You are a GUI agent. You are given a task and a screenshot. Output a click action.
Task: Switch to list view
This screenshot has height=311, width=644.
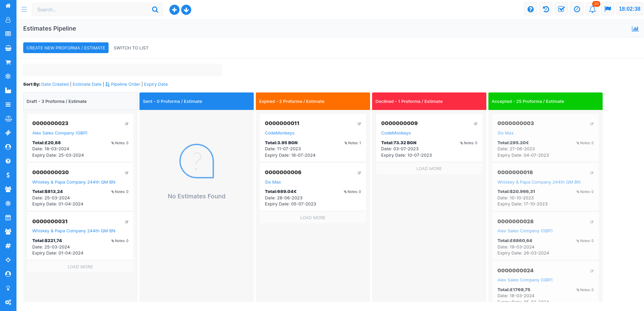131,48
